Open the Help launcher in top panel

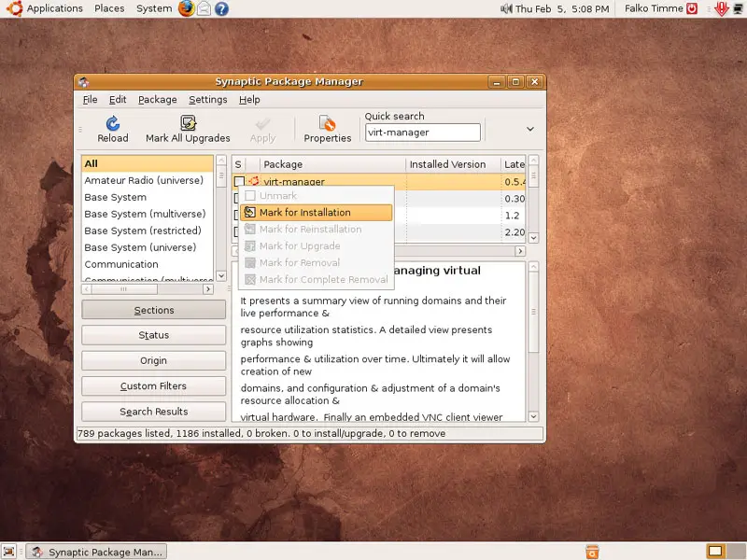tap(221, 8)
